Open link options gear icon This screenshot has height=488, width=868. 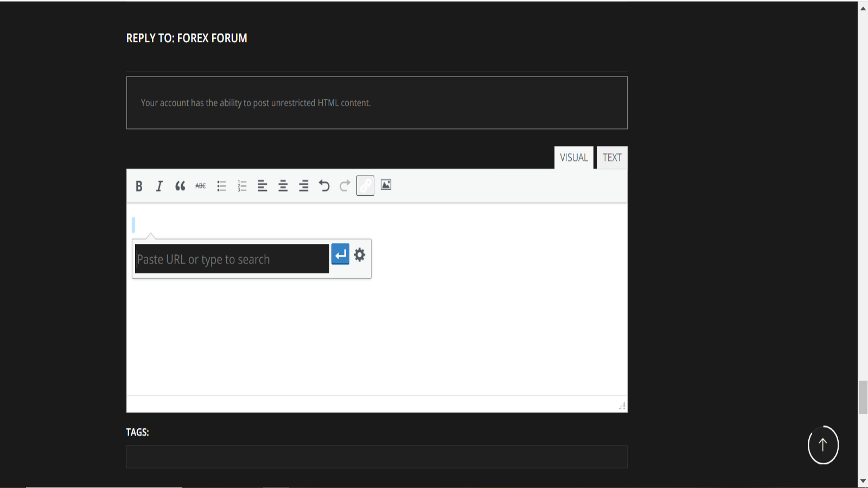[x=360, y=254]
